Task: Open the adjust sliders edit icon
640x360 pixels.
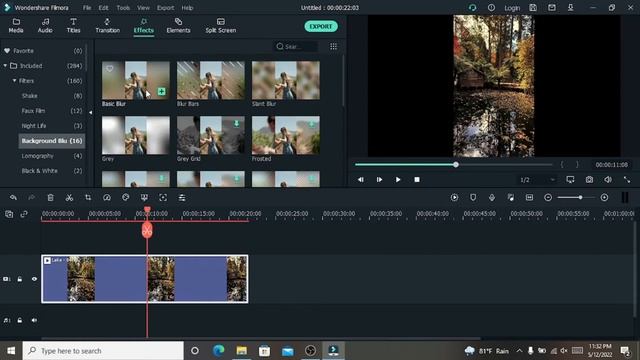Action: [182, 198]
